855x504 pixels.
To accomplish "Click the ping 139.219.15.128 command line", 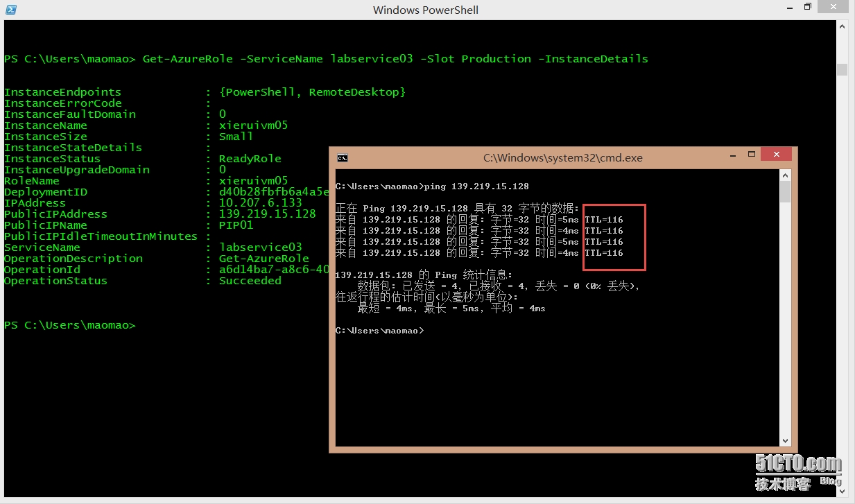I will (432, 186).
